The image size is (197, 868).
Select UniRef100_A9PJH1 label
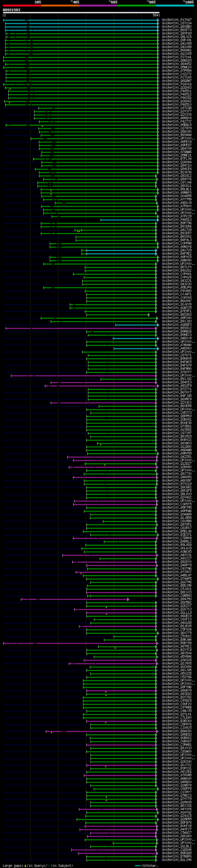tap(177, 40)
